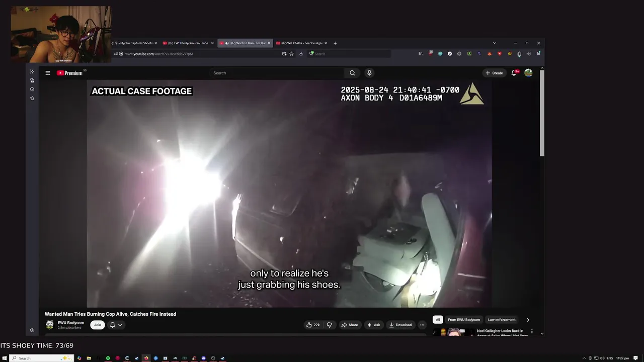Open Spotify from the taskbar

108,358
